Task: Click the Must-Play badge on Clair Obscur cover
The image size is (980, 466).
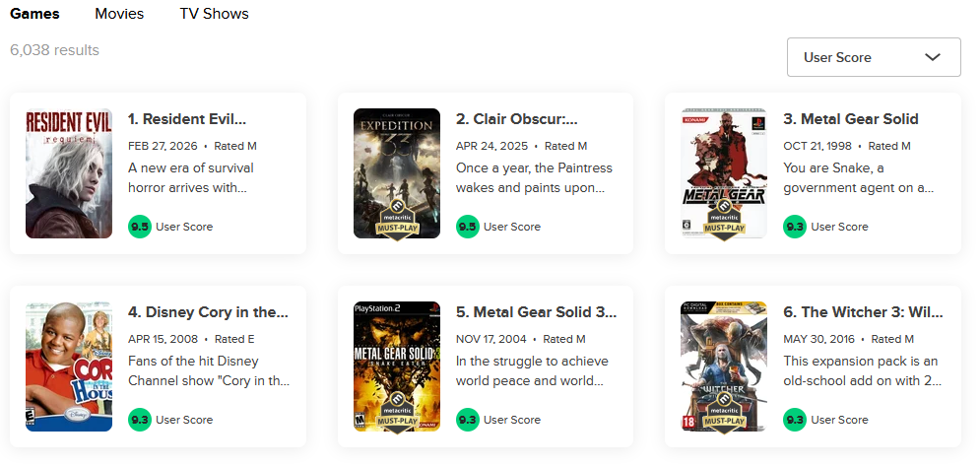Action: point(396,222)
